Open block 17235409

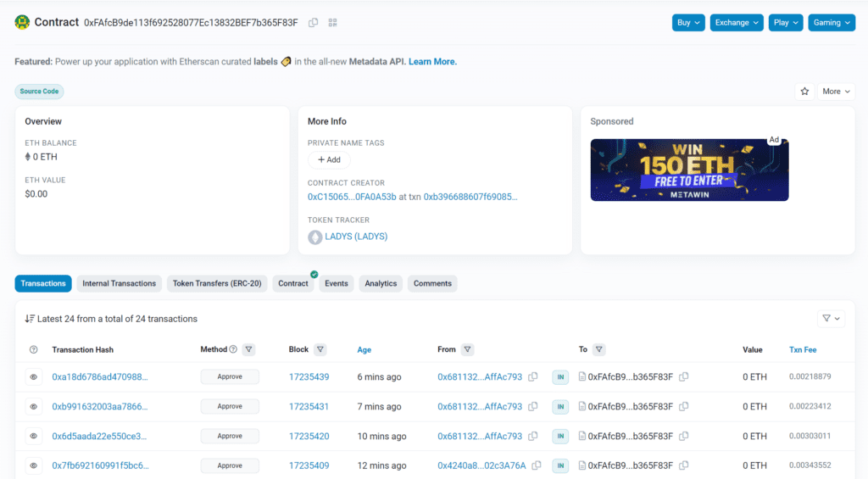[309, 465]
